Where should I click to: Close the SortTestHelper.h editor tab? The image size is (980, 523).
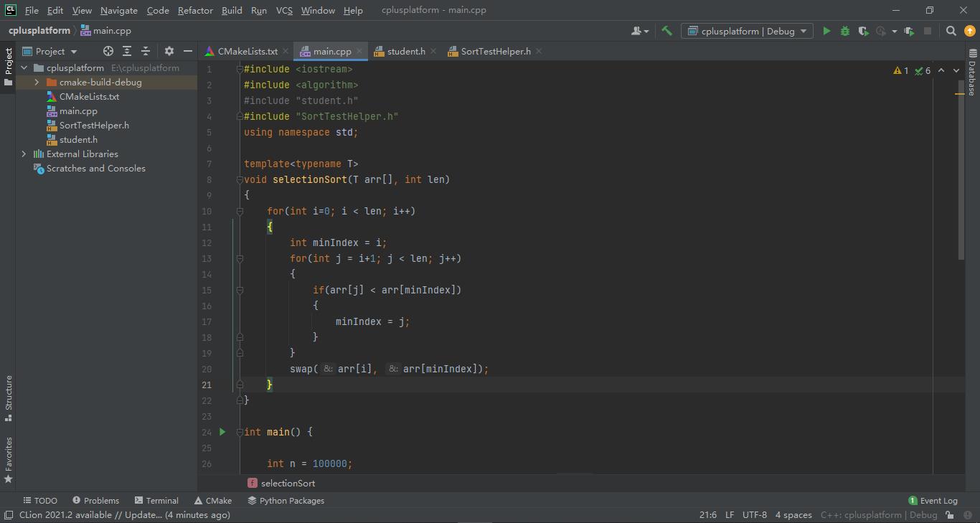coord(539,51)
